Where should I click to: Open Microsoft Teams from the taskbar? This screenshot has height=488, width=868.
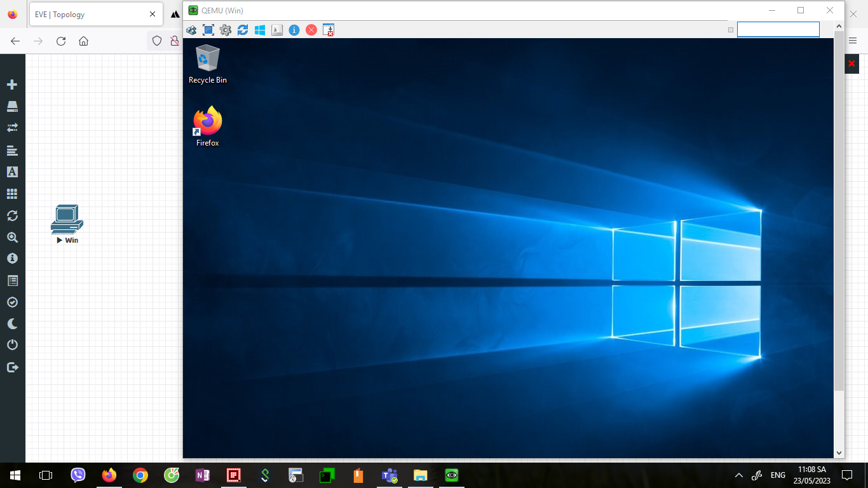(390, 475)
